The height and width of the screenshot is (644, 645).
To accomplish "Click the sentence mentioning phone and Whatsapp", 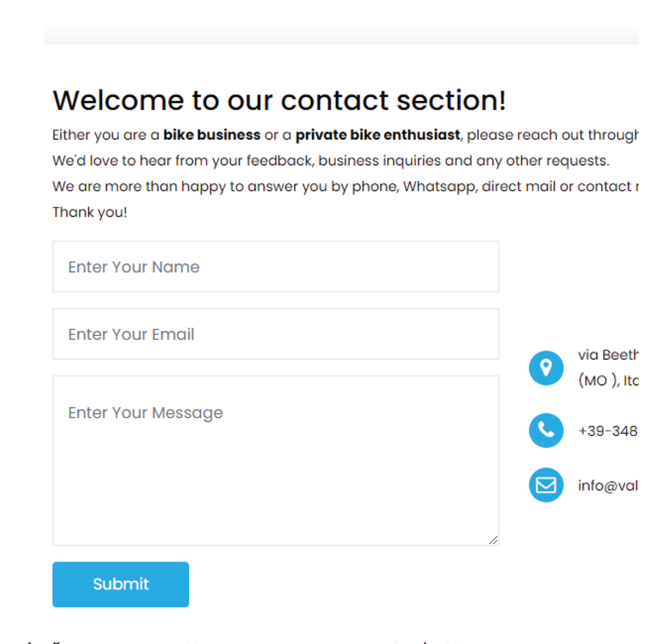I will click(x=345, y=187).
